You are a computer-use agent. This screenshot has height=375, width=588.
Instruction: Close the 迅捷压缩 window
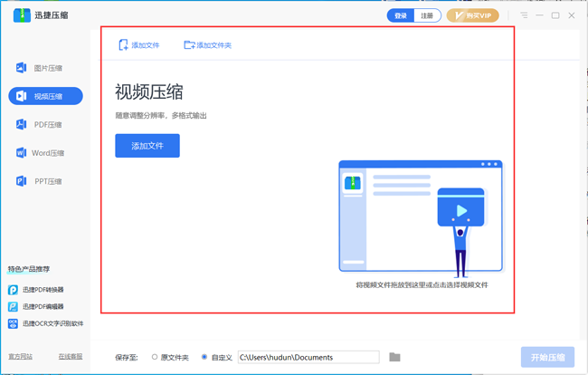(572, 15)
